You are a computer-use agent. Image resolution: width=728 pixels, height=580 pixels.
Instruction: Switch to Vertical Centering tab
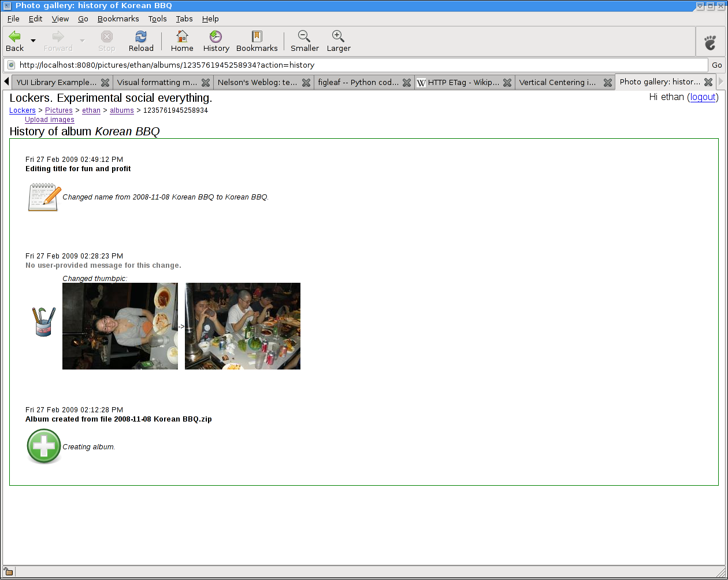click(558, 82)
